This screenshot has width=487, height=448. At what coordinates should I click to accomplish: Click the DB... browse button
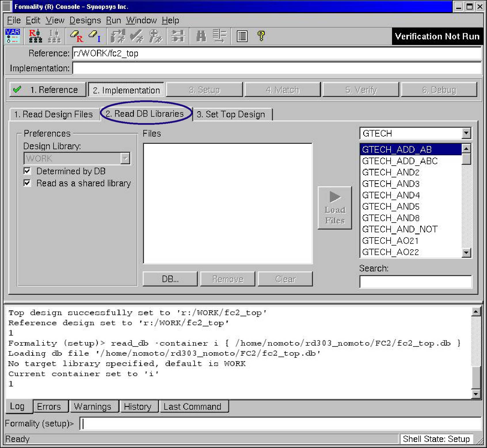tap(170, 279)
